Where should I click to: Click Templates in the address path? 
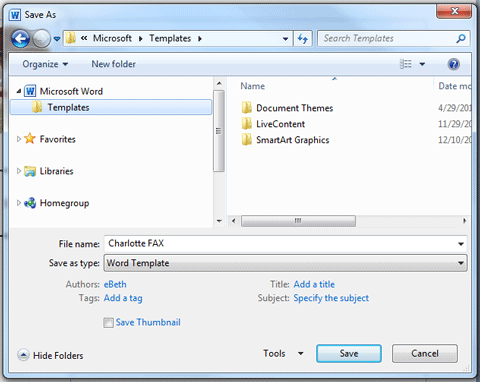(170, 38)
